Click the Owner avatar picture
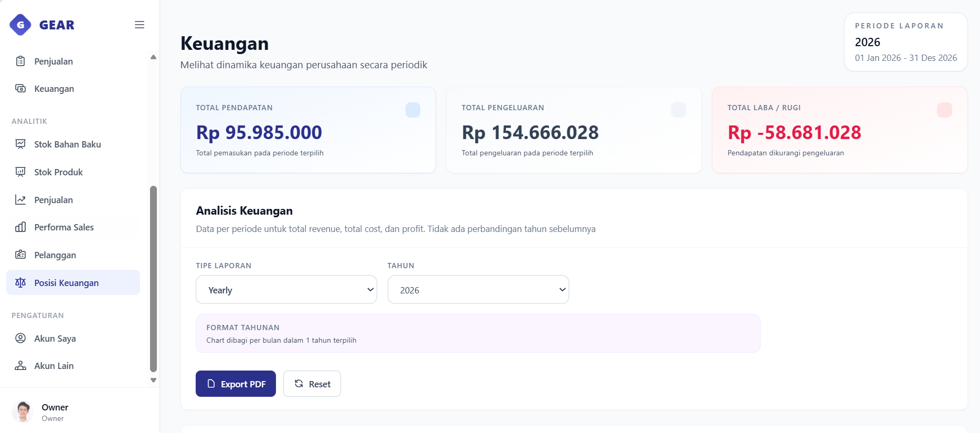The width and height of the screenshot is (980, 433). (x=23, y=412)
